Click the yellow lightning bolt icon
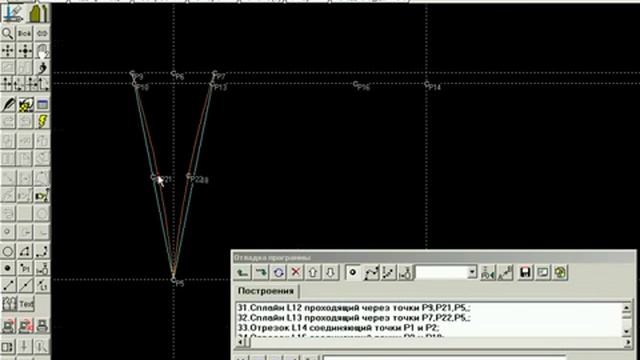 [42, 121]
